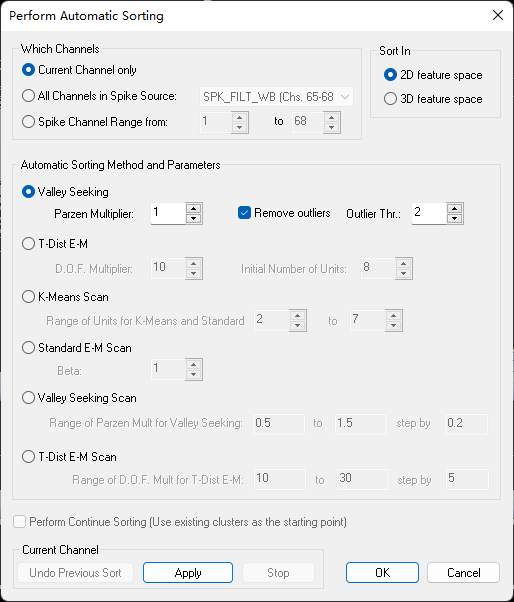Cancel the automatic sorting dialog

tap(463, 572)
